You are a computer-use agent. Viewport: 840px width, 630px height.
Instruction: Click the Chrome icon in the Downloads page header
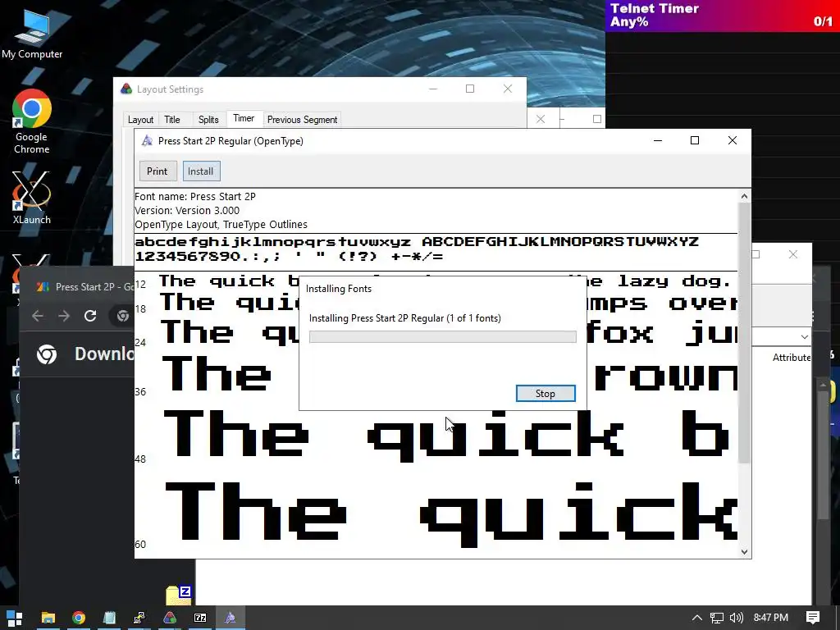point(47,354)
